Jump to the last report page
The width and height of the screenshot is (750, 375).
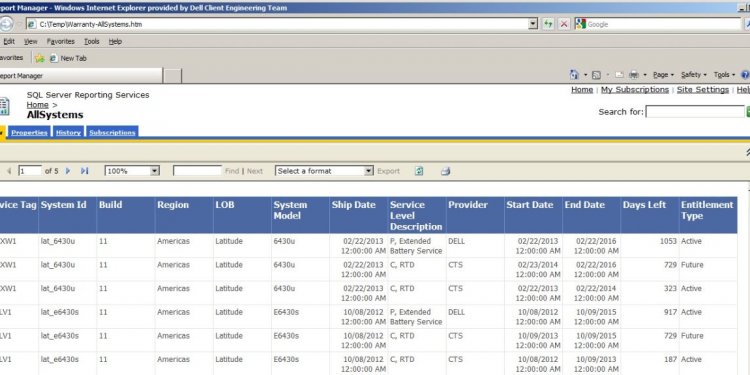pyautogui.click(x=84, y=171)
